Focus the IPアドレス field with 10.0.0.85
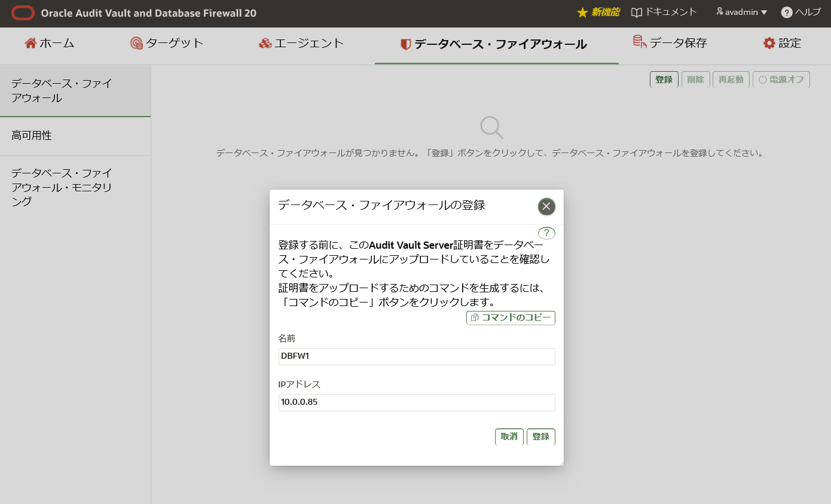 coord(417,402)
